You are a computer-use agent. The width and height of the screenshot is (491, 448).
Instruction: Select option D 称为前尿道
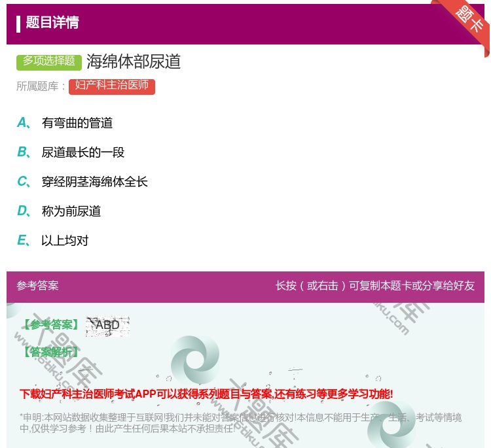(x=71, y=211)
